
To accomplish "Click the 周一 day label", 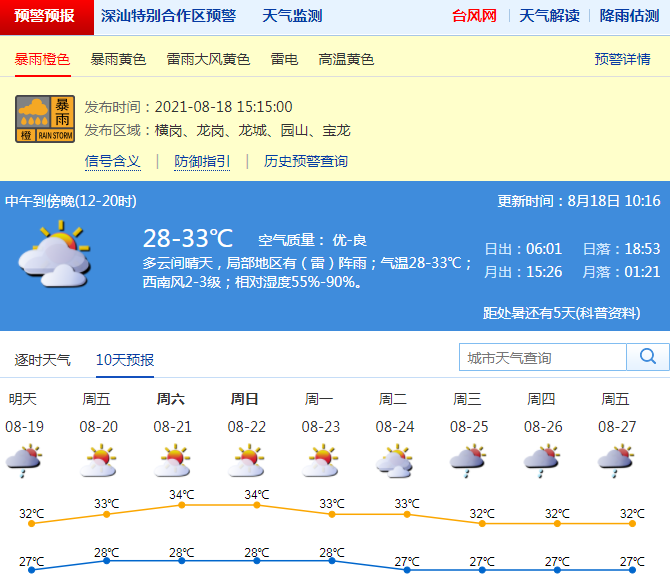I will point(319,399).
